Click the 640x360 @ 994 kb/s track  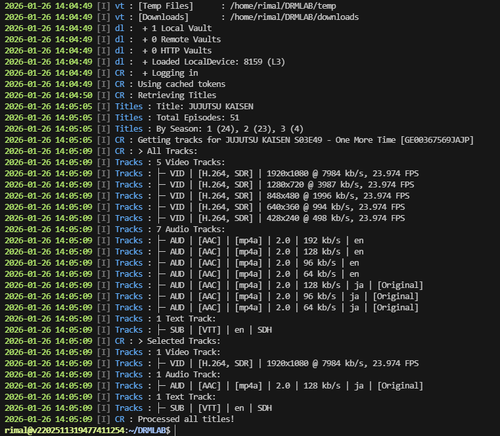click(x=281, y=207)
